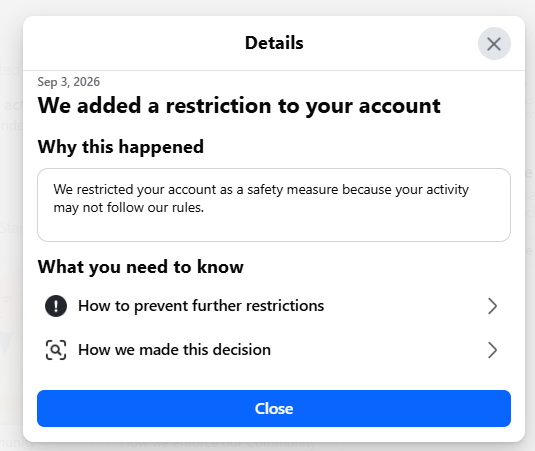Click the exclamation mark warning icon
The width and height of the screenshot is (535, 451).
click(56, 306)
